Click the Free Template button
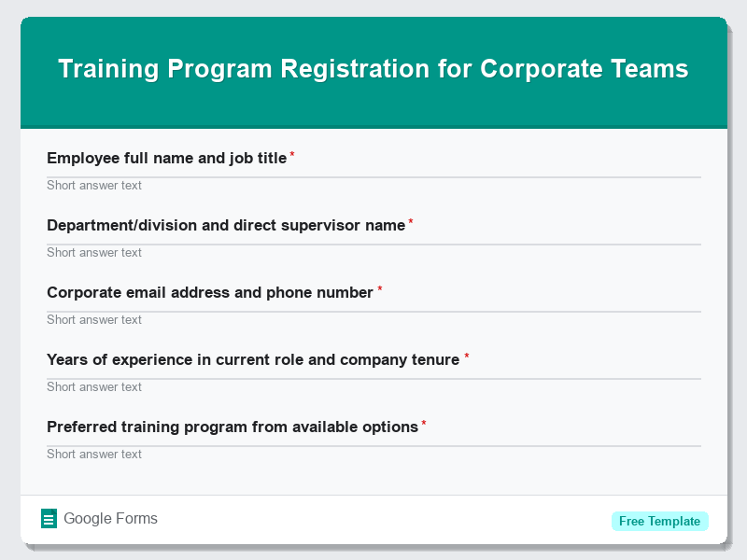747x560 pixels. tap(660, 521)
